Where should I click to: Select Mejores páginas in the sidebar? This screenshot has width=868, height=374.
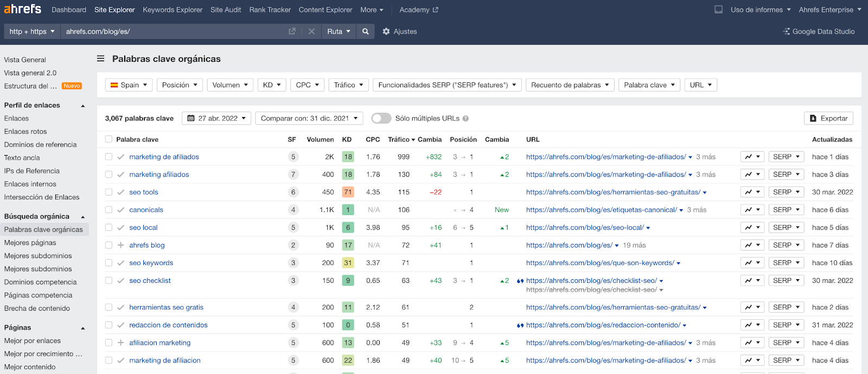[x=30, y=243]
